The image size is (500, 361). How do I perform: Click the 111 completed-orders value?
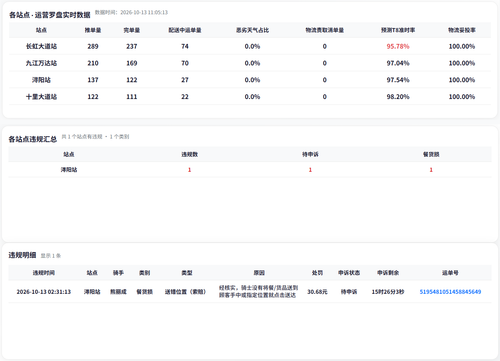132,97
